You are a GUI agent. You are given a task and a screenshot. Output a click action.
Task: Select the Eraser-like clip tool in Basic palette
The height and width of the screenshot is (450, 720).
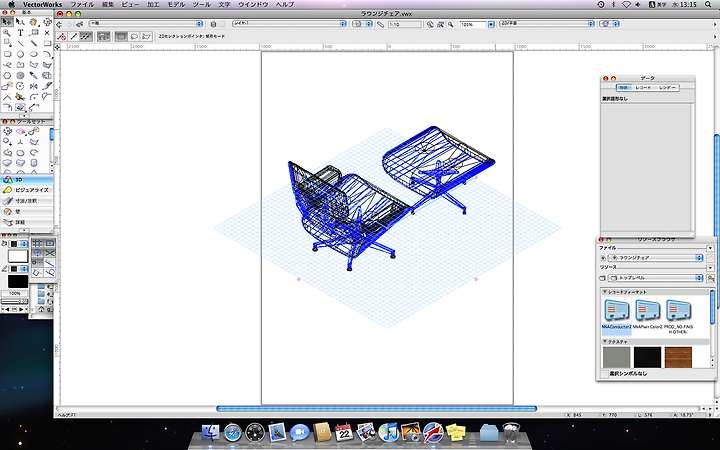(x=20, y=107)
